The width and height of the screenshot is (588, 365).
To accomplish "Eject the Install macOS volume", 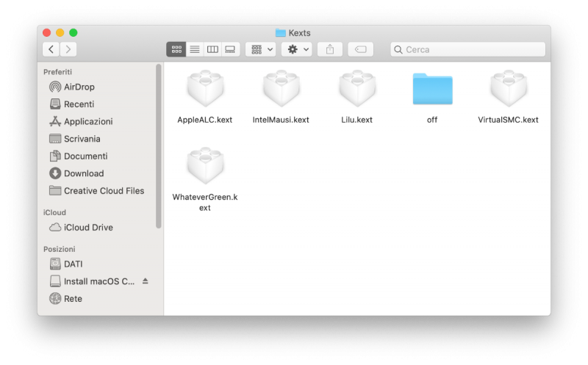I will 146,281.
